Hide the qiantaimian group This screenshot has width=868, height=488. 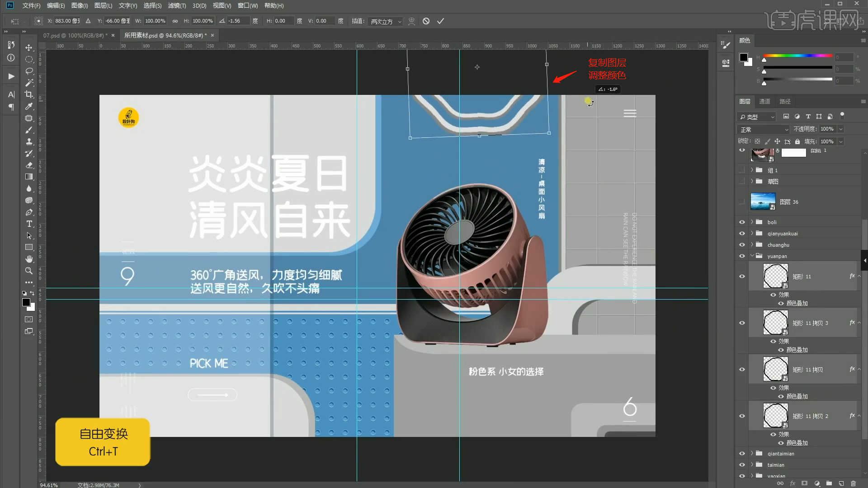tap(742, 453)
